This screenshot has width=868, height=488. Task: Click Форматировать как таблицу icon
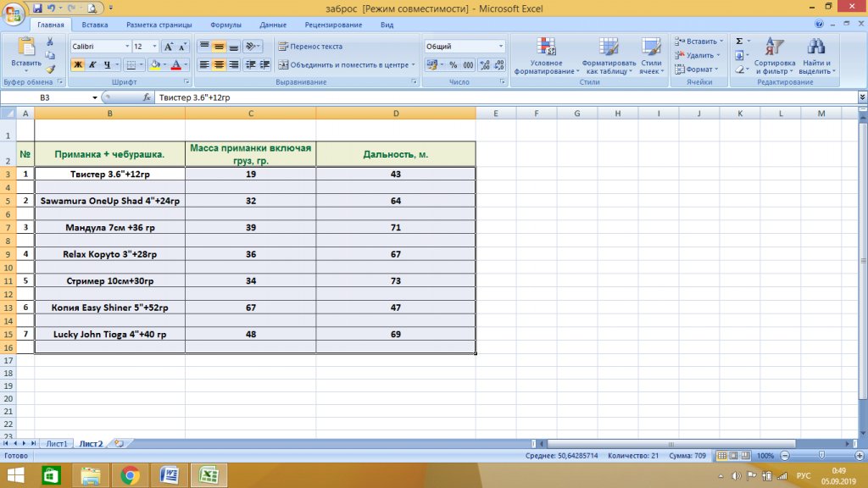click(x=609, y=47)
